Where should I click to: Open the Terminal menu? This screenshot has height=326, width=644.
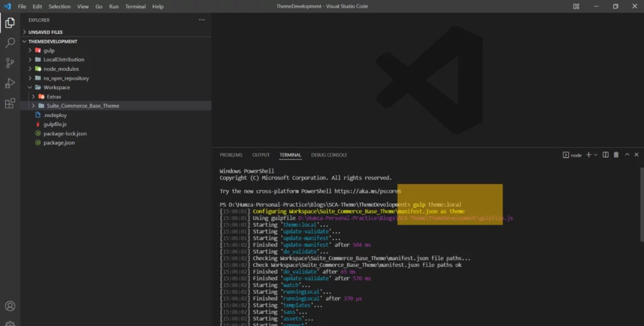click(136, 6)
